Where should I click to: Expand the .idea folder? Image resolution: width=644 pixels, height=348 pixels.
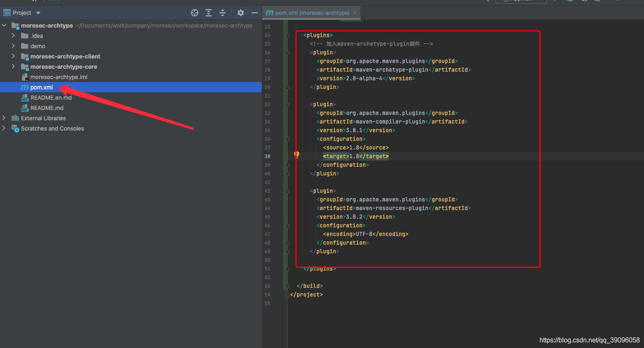13,36
